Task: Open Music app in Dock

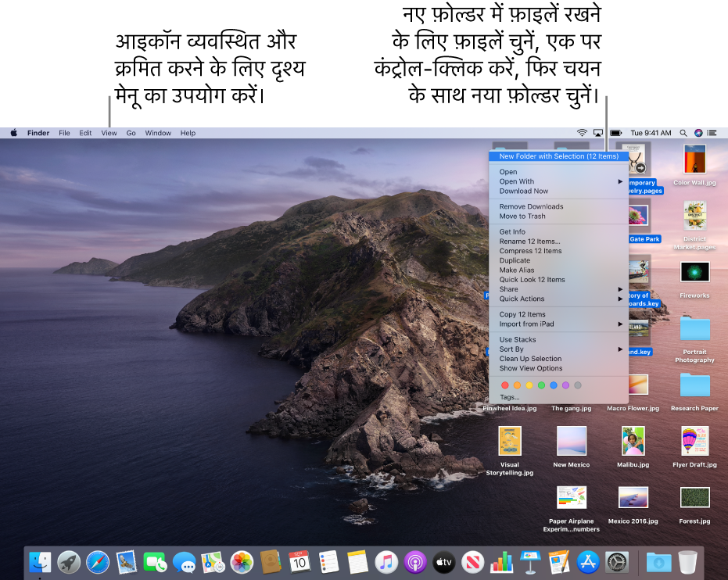Action: pos(386,562)
